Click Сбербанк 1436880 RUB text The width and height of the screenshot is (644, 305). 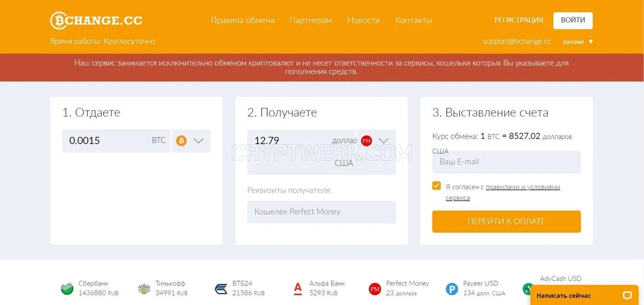[x=98, y=288]
